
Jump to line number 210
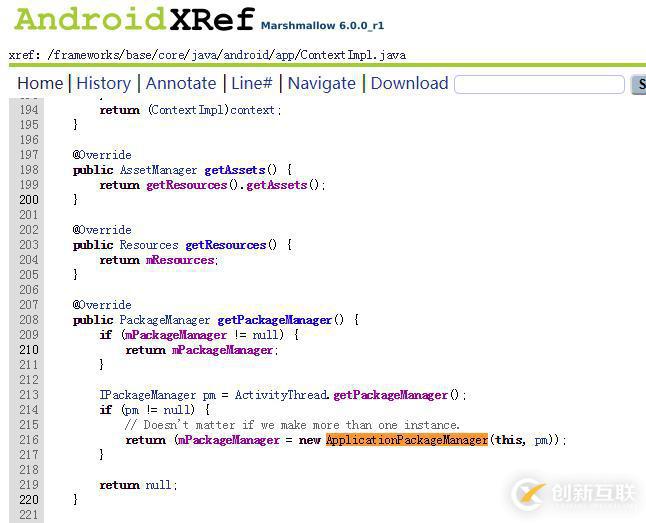(29, 350)
